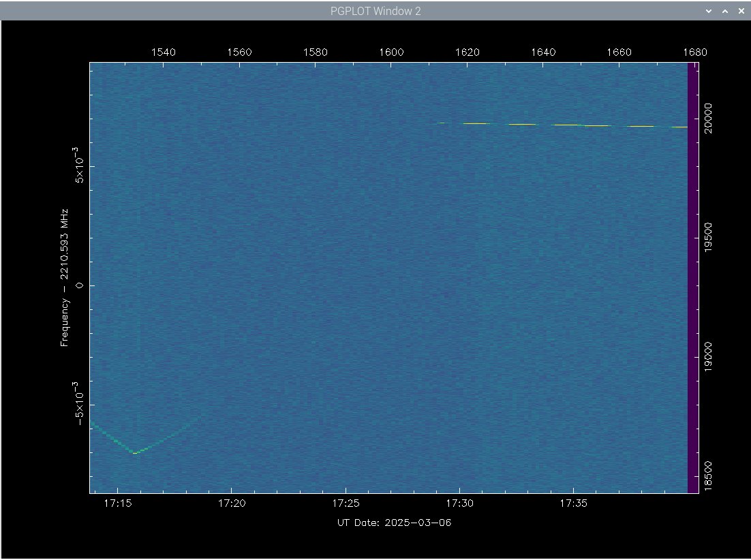
Task: Click the 17:25 time tick label
Action: tap(346, 504)
